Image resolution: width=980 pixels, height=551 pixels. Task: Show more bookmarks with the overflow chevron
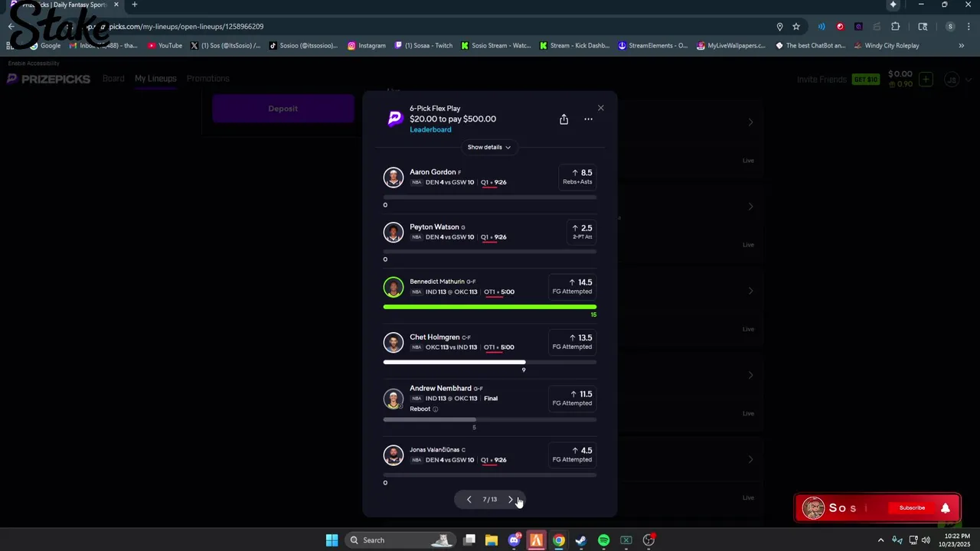962,46
